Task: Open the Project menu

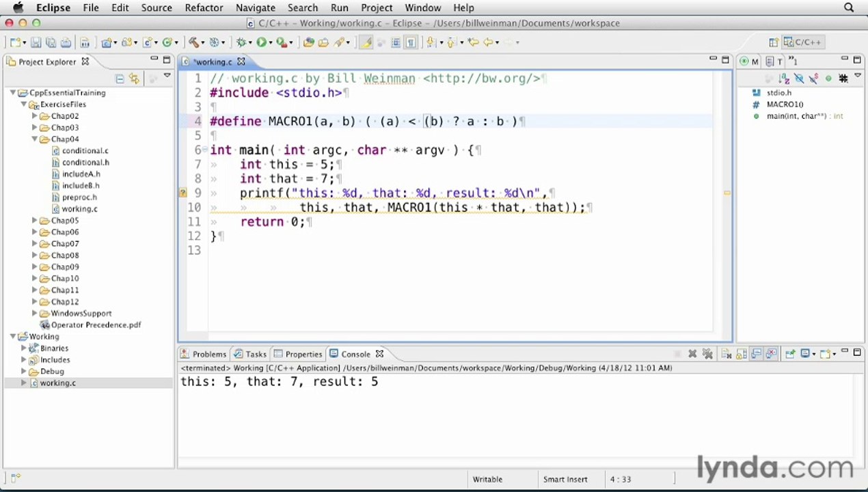Action: tap(377, 8)
